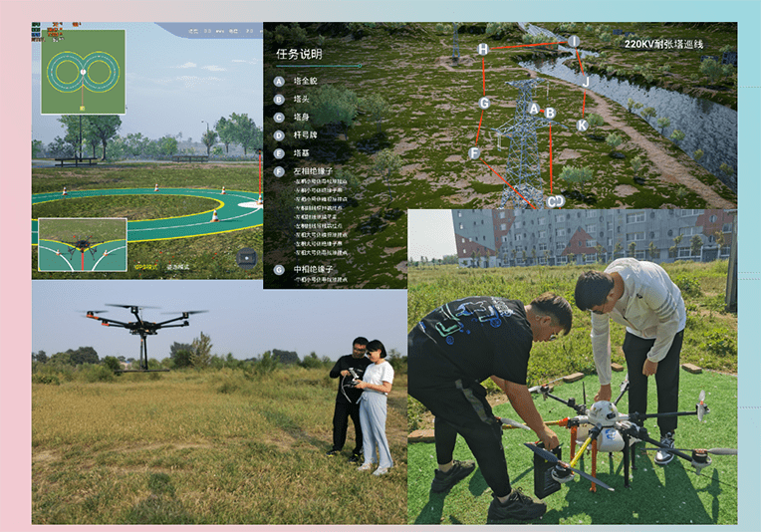Viewport: 761px width, 532px height.
Task: Click the circled B bullet beside 塔头
Action: pyautogui.click(x=279, y=100)
